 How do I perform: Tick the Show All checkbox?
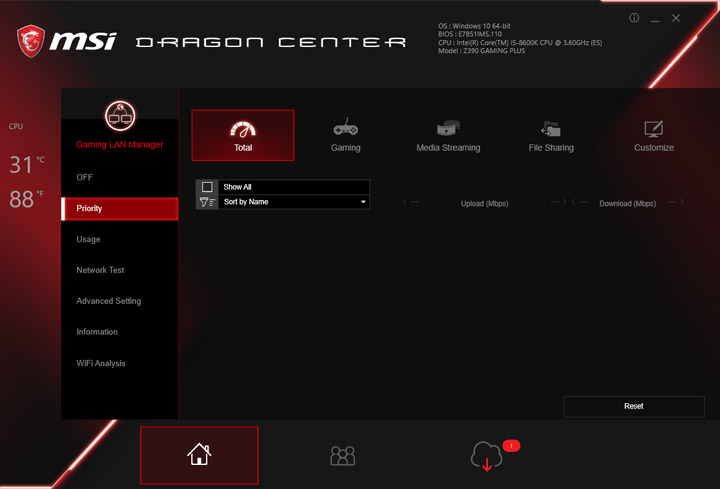tap(207, 187)
